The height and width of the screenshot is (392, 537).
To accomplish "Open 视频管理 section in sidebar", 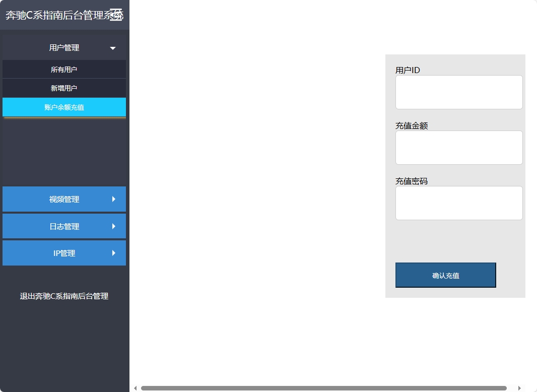I will pyautogui.click(x=64, y=199).
